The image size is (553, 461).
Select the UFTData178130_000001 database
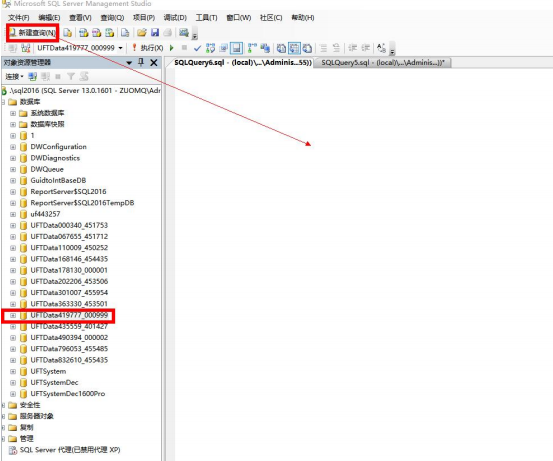(69, 270)
